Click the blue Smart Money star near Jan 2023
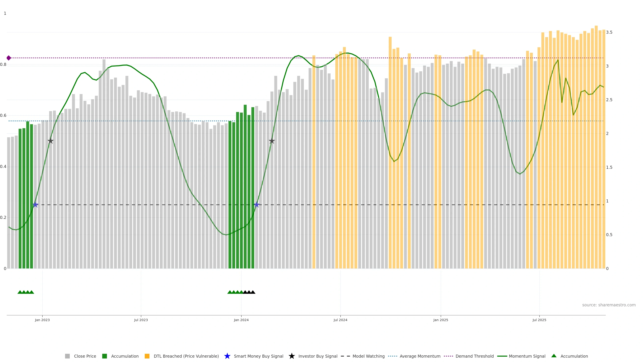This screenshot has width=644, height=362. pyautogui.click(x=35, y=205)
